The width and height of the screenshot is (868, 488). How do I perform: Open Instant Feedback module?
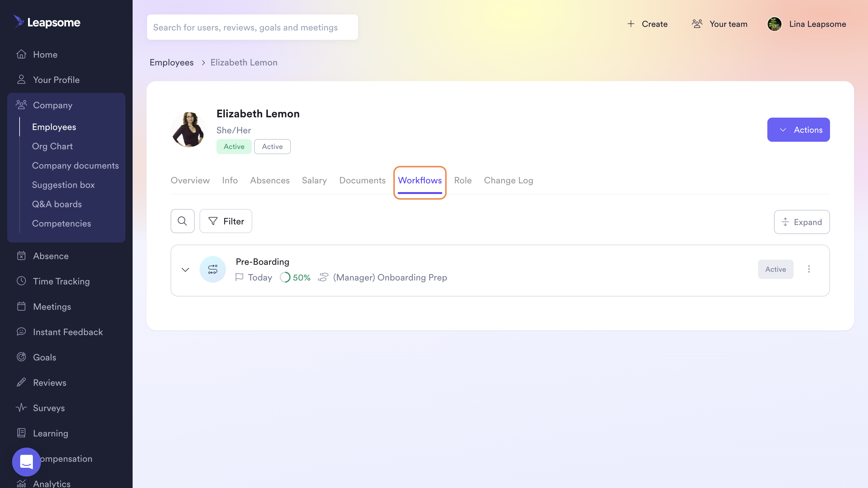pos(59,332)
